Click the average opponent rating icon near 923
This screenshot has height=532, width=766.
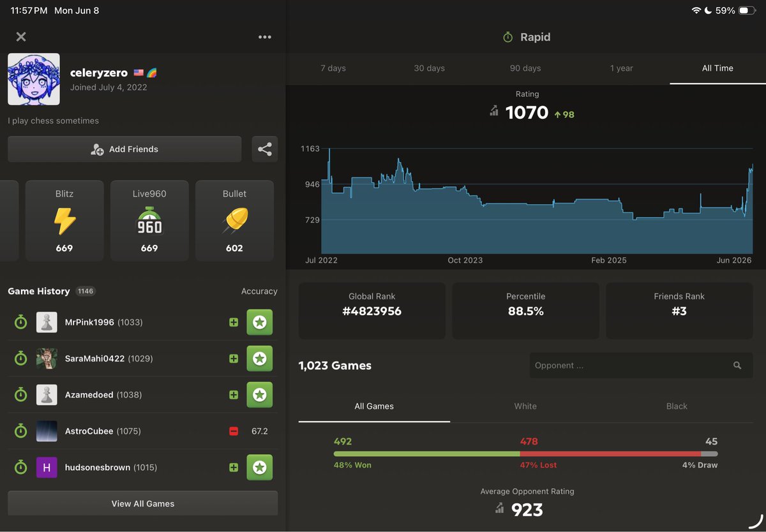[x=500, y=508]
